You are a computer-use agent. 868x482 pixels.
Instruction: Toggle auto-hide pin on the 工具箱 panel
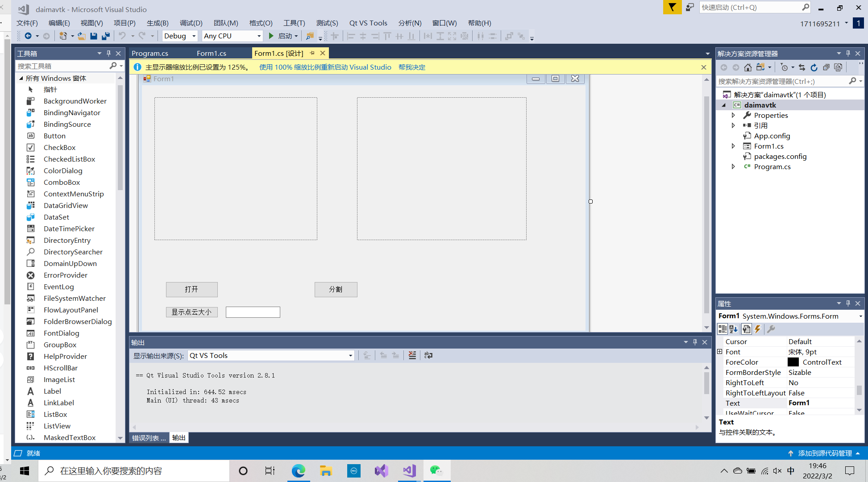[108, 53]
